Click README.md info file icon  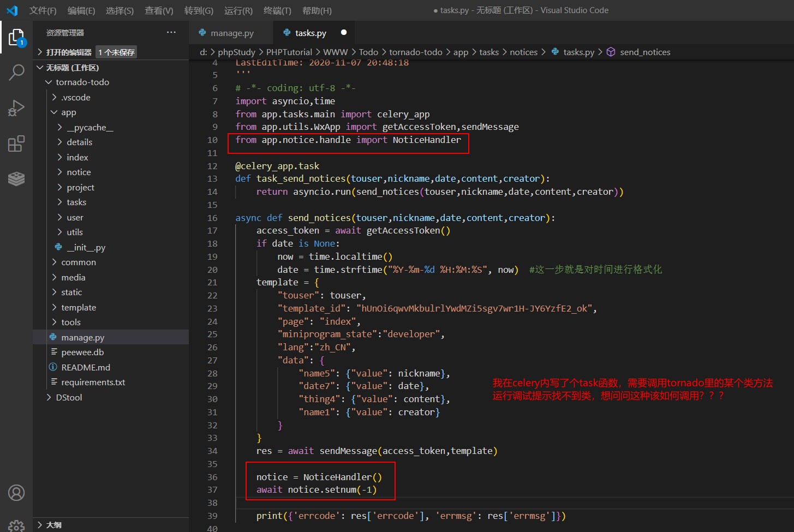pyautogui.click(x=53, y=367)
